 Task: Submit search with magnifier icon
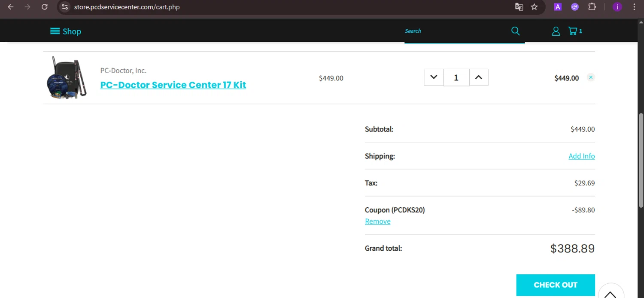[x=515, y=31]
